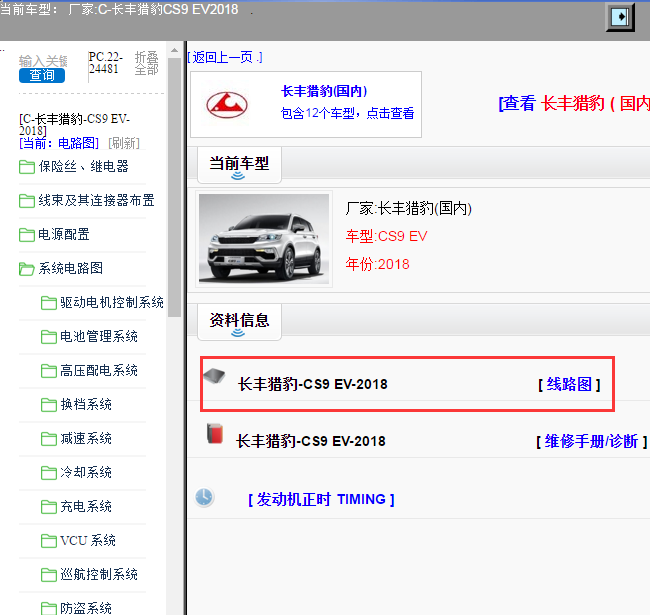Open the [发动机正时 TIMING] link
The width and height of the screenshot is (650, 615).
(321, 499)
